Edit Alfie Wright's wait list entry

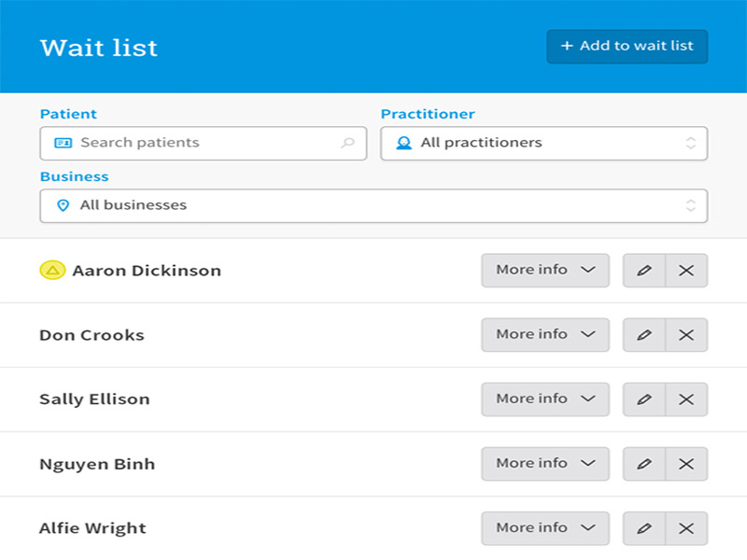coord(644,528)
